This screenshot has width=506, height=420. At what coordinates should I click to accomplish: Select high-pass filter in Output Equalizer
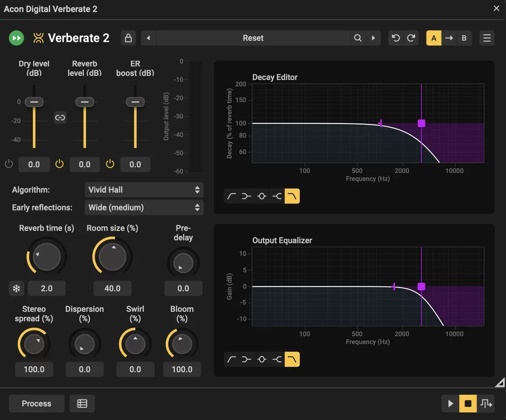tap(231, 359)
